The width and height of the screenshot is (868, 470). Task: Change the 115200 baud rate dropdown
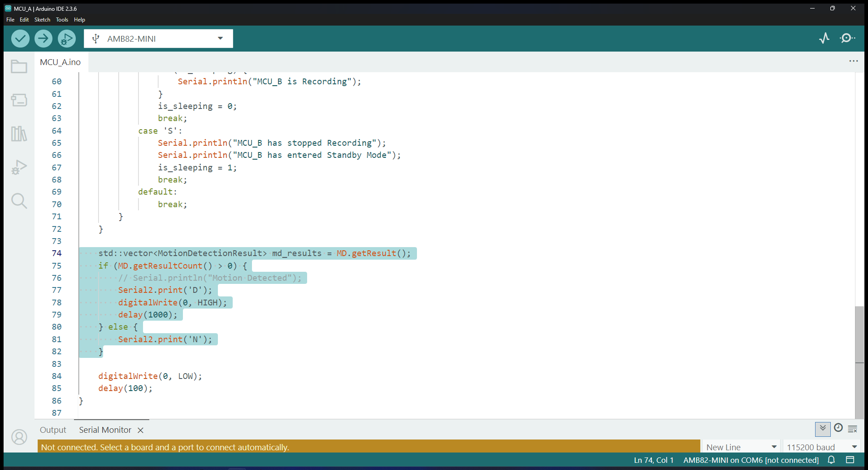point(822,447)
